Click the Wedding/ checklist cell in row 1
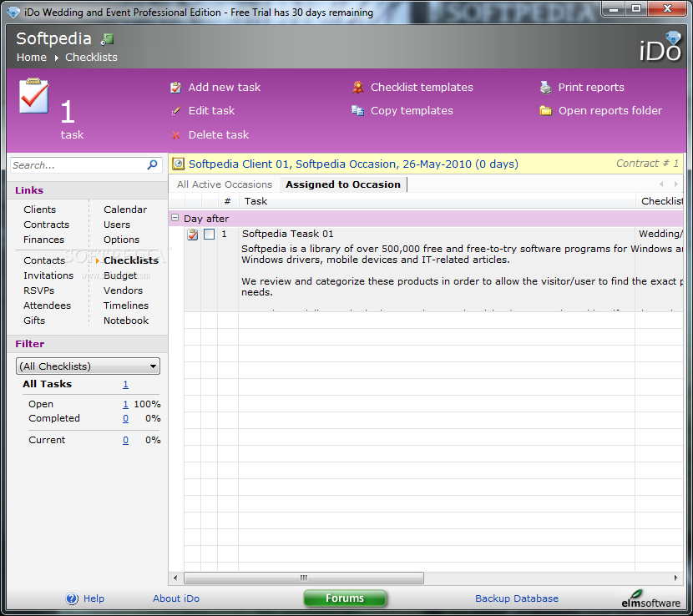693x616 pixels. coord(660,234)
